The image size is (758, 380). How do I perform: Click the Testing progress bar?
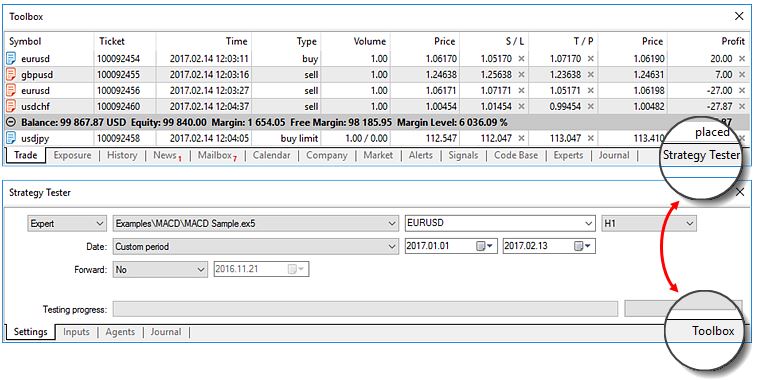coord(365,309)
